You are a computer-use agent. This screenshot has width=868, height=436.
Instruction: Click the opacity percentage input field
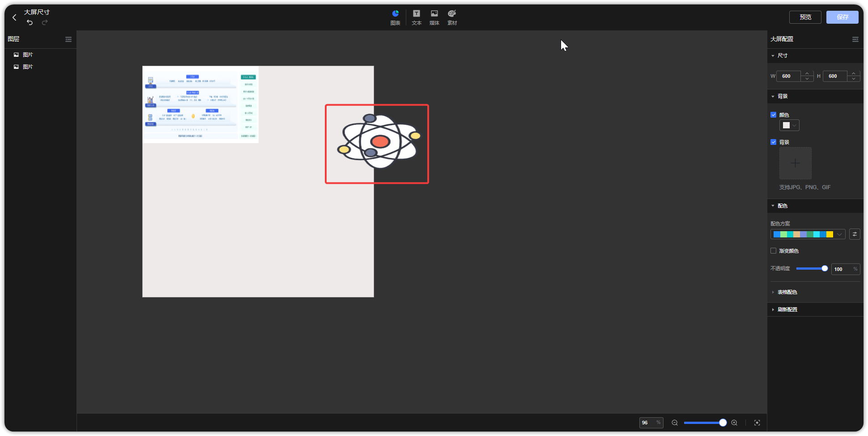tap(845, 269)
